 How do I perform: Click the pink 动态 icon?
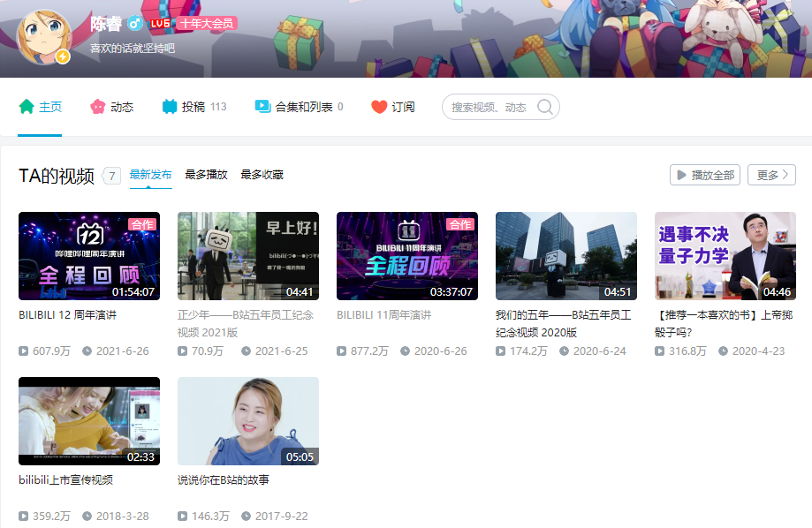coord(98,107)
